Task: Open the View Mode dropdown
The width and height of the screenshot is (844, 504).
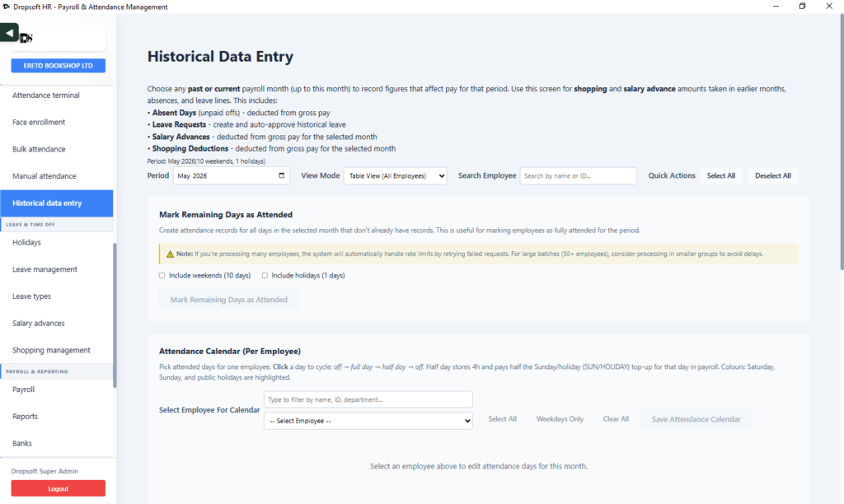Action: click(x=395, y=176)
